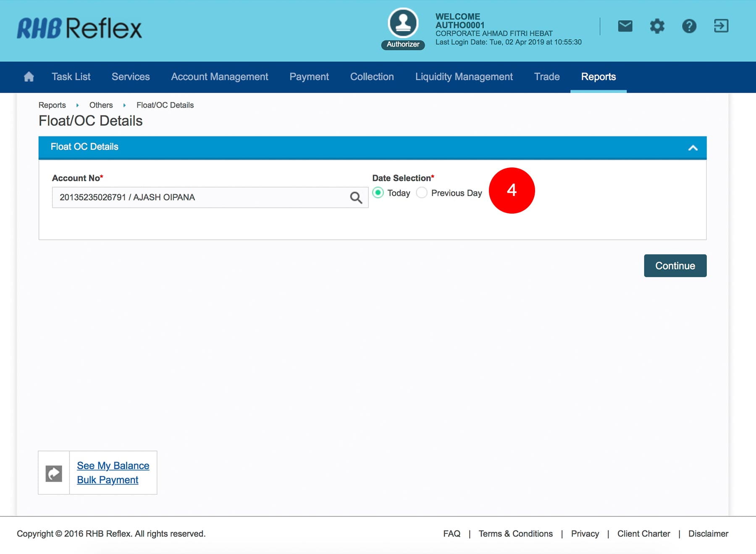Collapse the Float OC Details panel
756x554 pixels.
point(693,148)
